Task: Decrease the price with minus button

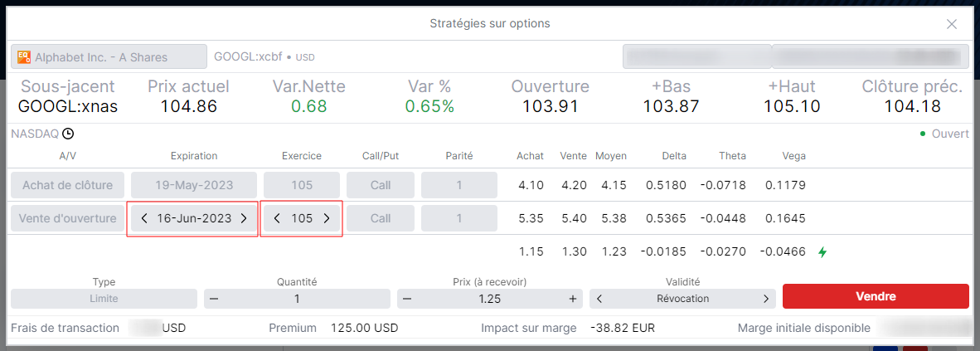Action: pos(407,299)
